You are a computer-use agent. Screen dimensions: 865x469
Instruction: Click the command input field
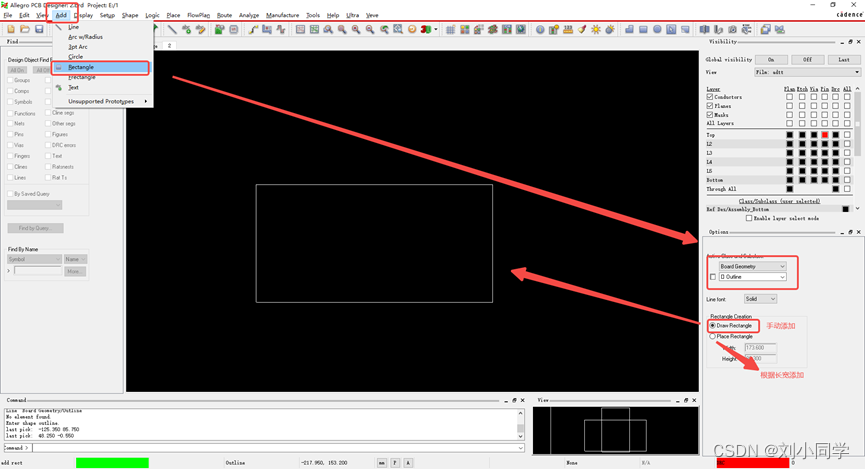click(274, 447)
